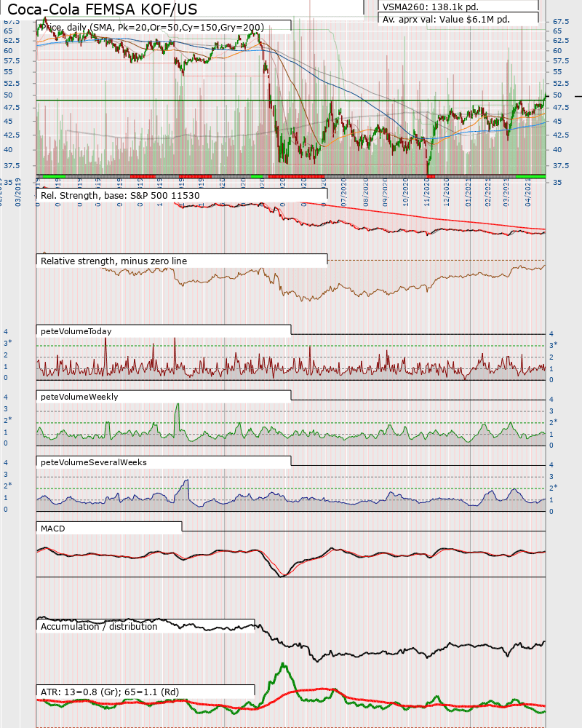Select the Accumulation / distribution header
Image resolution: width=582 pixels, height=728 pixels.
tap(99, 626)
